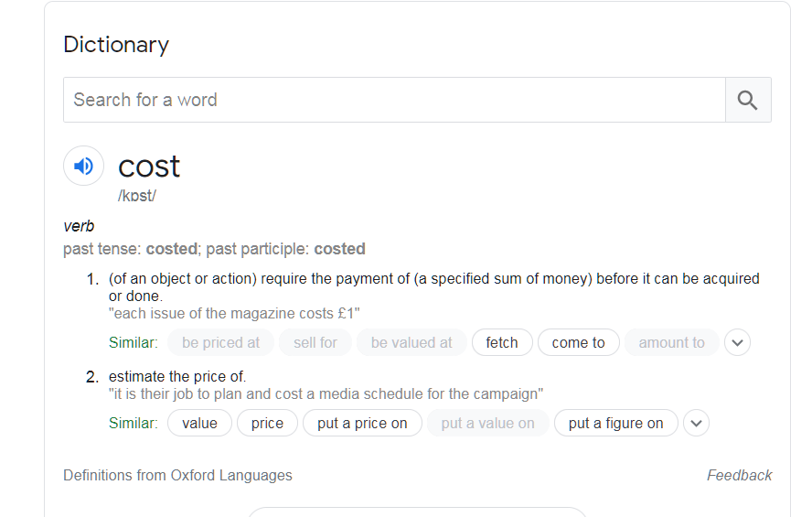Open the put a price on chip
The height and width of the screenshot is (517, 812).
pyautogui.click(x=362, y=424)
